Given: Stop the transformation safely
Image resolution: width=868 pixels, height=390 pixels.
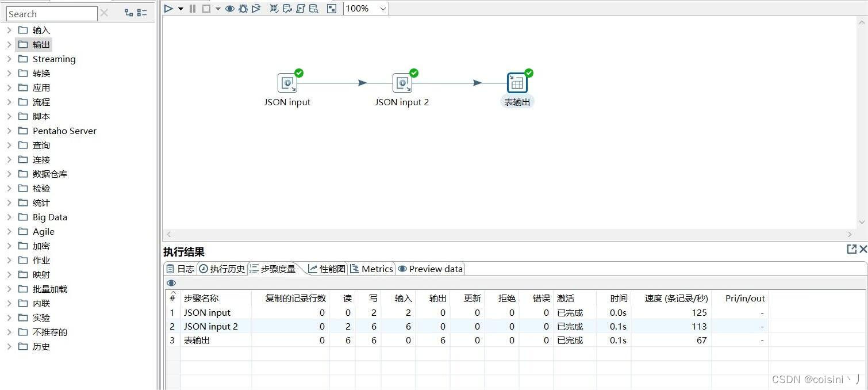Looking at the screenshot, I should coord(206,8).
